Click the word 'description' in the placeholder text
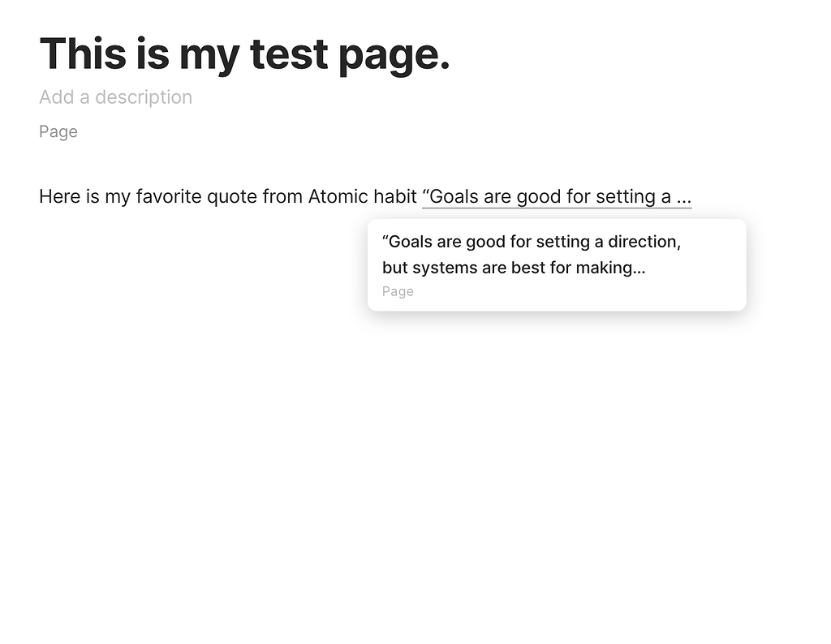831x644 pixels. [x=144, y=97]
